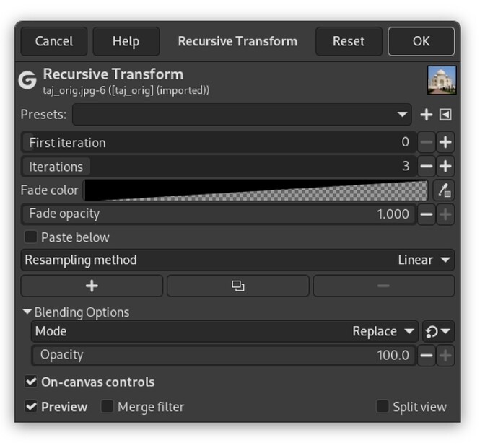
Task: Click the fade color picker eyedropper icon
Action: [445, 191]
